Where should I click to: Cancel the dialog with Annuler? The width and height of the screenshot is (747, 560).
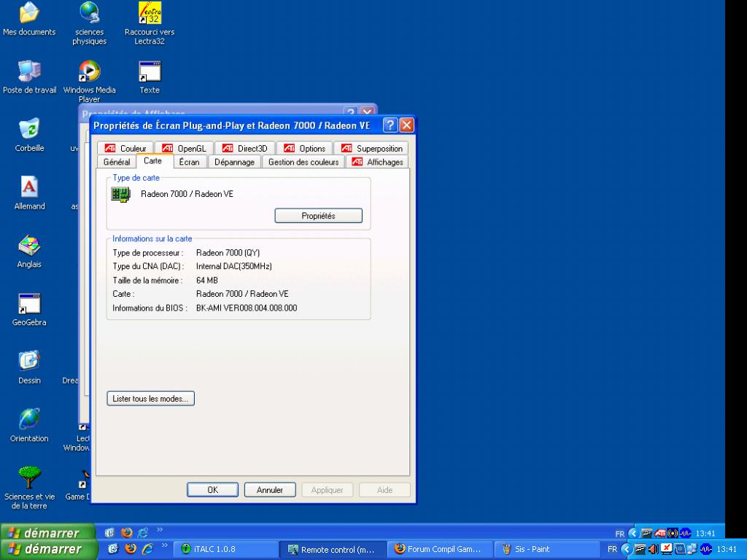[x=270, y=489]
